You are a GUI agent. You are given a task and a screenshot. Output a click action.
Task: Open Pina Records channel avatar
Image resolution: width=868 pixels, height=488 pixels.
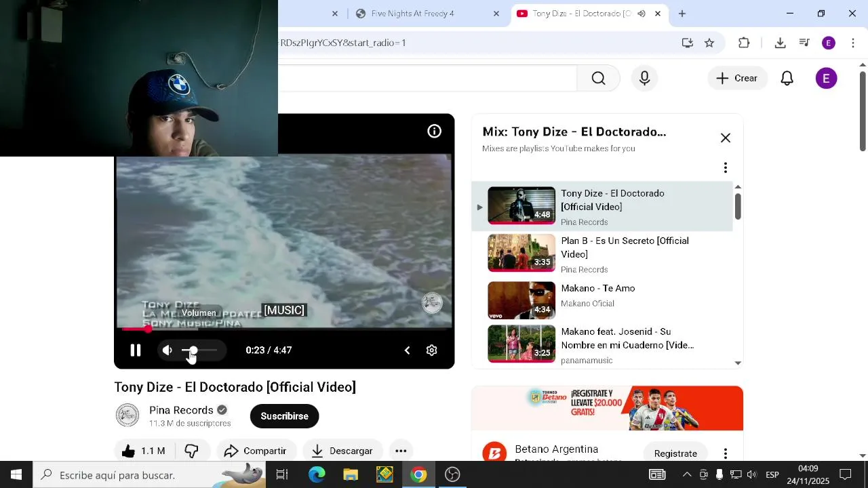[127, 415]
